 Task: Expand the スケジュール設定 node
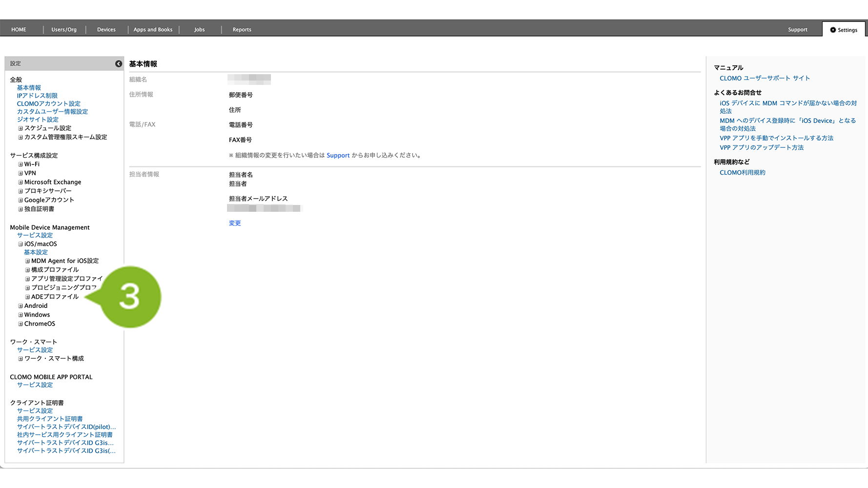pos(21,128)
